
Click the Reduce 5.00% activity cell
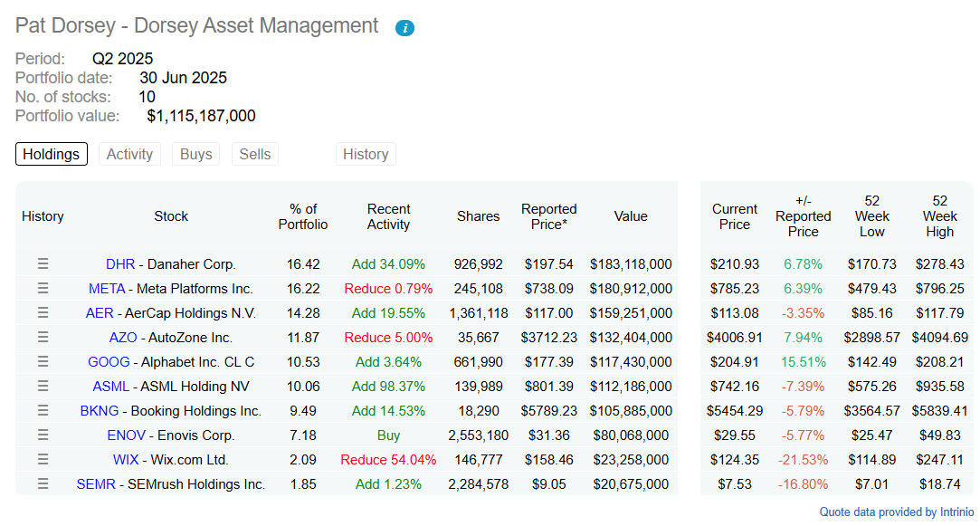click(x=388, y=337)
